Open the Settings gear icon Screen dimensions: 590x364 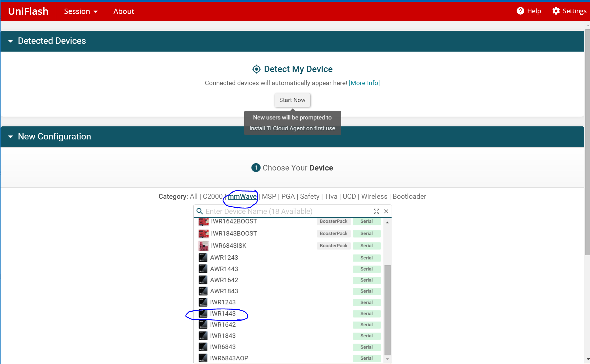tap(556, 11)
